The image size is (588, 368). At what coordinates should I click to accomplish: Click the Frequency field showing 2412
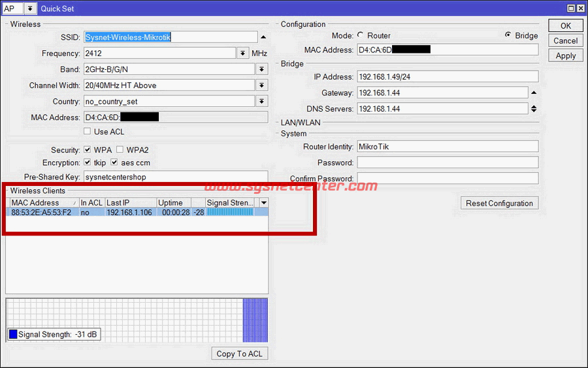click(160, 53)
